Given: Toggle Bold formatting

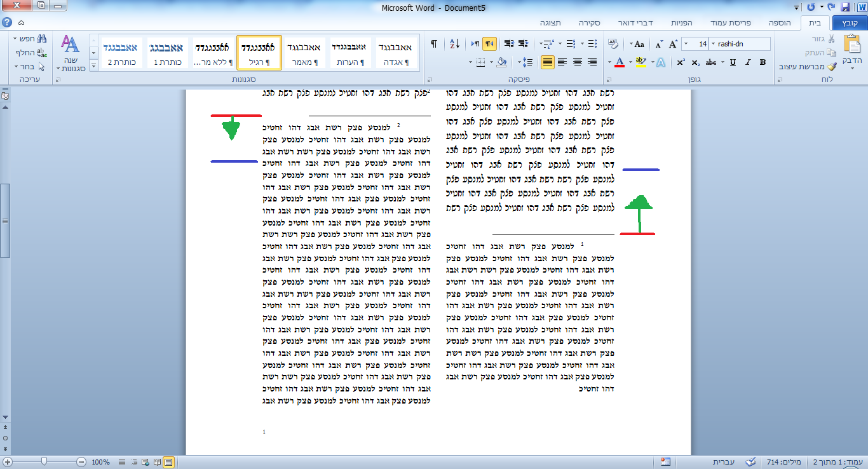Looking at the screenshot, I should coord(763,62).
